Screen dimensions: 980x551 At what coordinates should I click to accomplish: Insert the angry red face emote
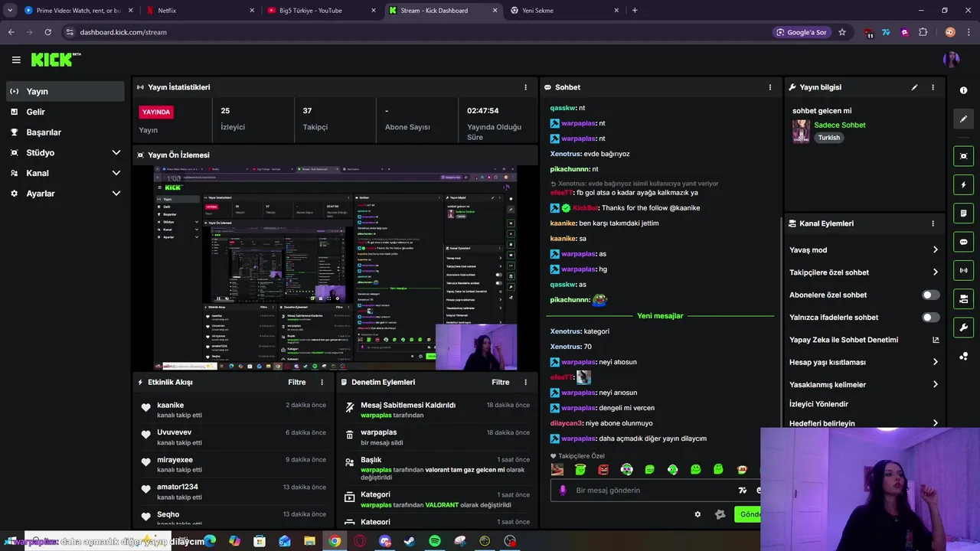point(603,469)
